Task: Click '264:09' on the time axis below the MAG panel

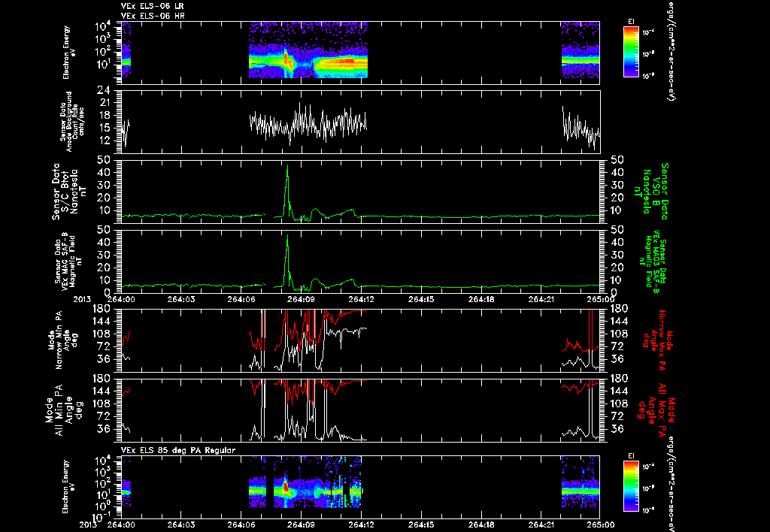Action: (301, 299)
